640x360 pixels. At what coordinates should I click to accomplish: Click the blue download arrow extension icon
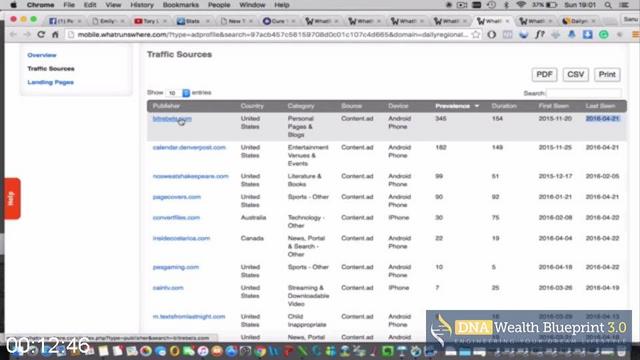(587, 35)
